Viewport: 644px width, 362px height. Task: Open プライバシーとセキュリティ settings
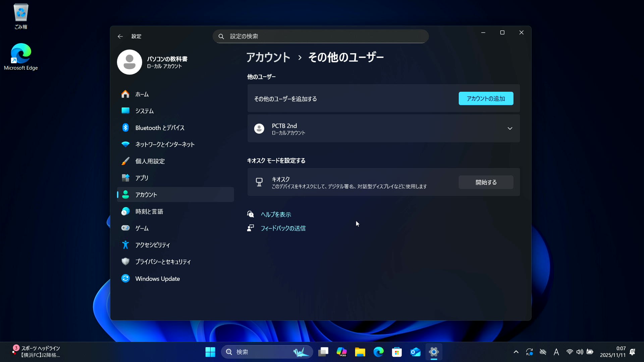tap(163, 262)
